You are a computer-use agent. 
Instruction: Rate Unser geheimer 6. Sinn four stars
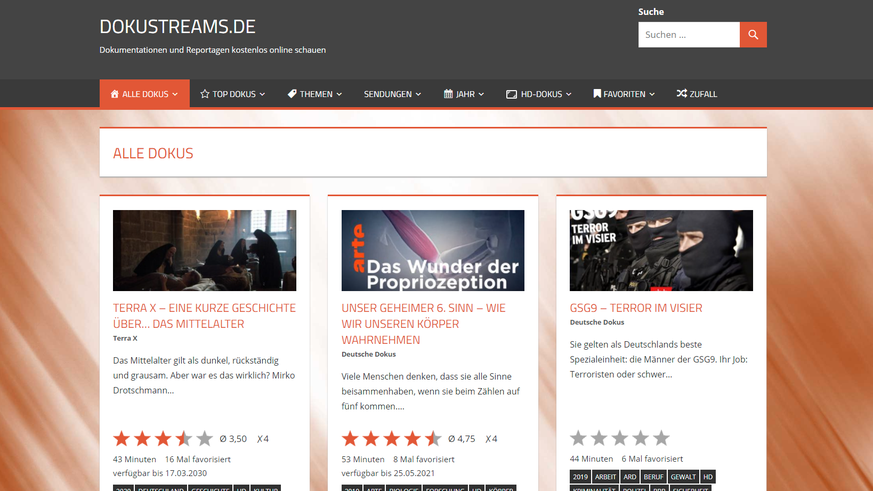click(x=412, y=439)
